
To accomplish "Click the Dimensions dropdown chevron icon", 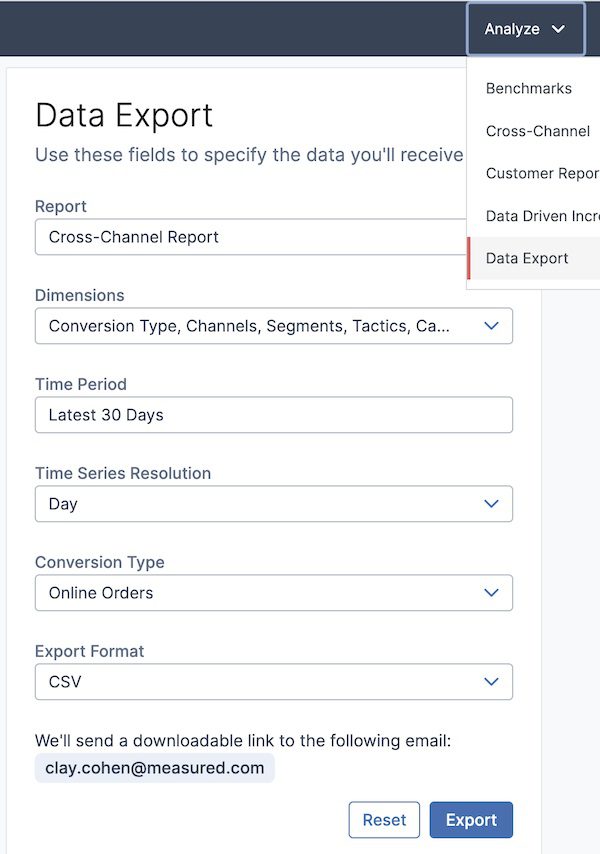I will 491,326.
